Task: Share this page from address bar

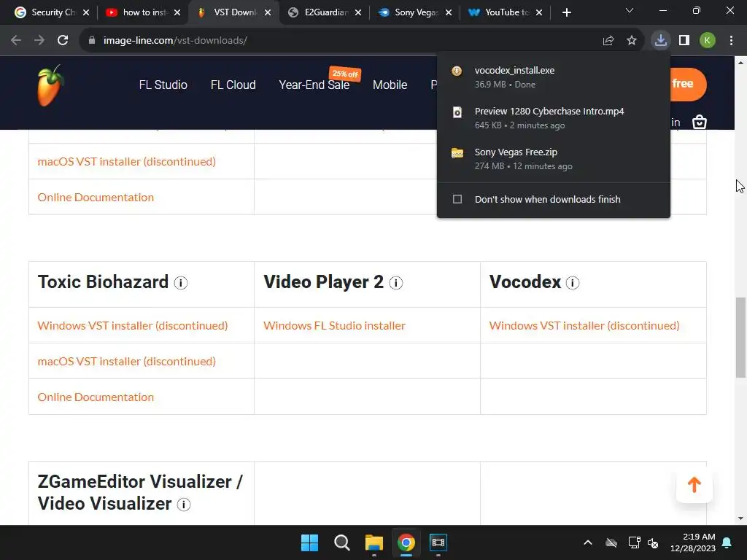Action: point(608,41)
